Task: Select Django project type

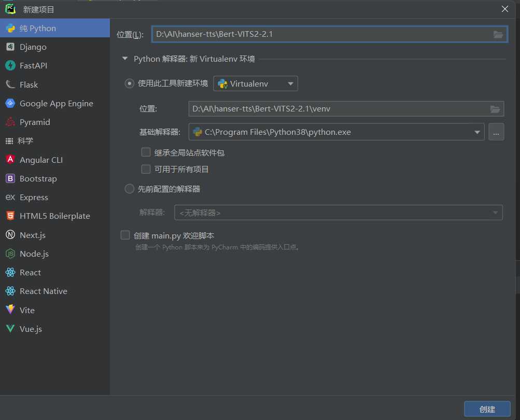Action: click(55, 47)
